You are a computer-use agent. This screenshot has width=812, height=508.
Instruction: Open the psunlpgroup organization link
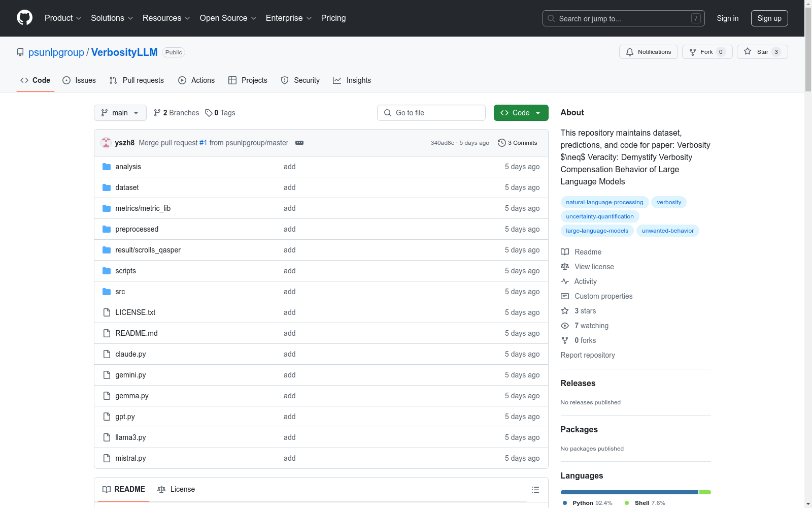56,52
